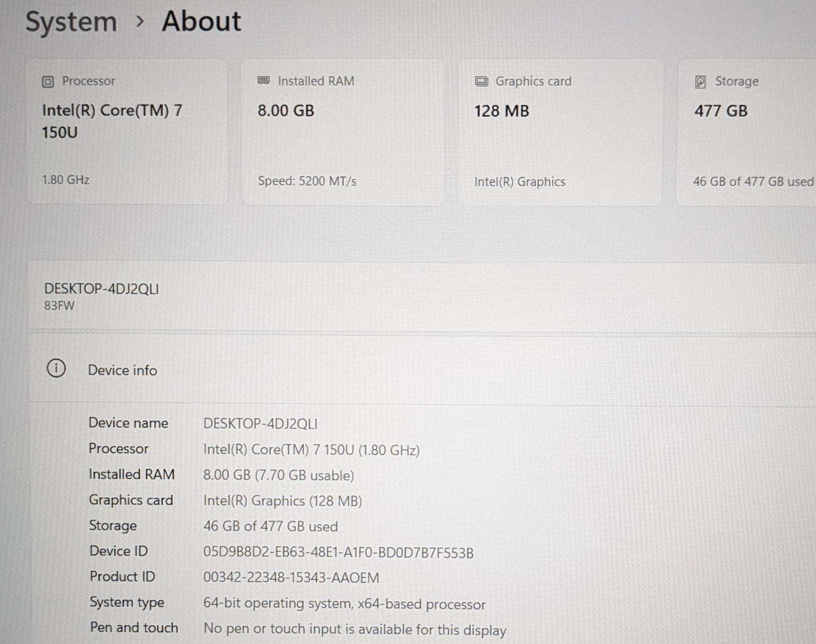
Task: Click the 477 GB storage value
Action: pos(721,111)
